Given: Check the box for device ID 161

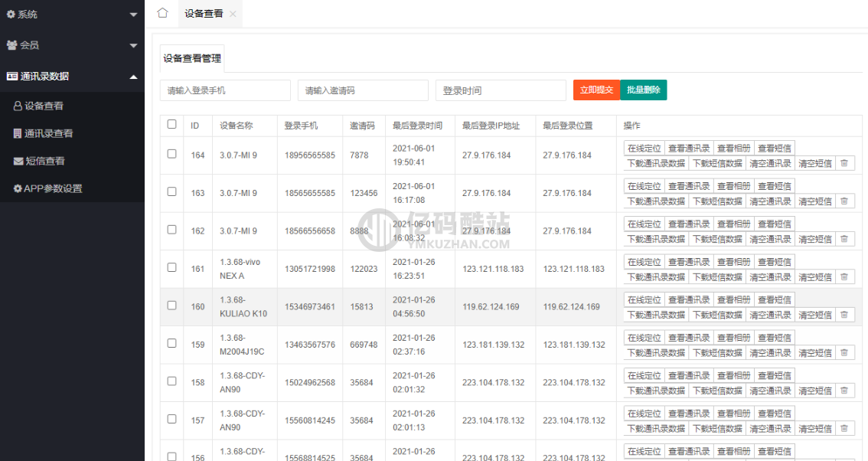Looking at the screenshot, I should tap(171, 267).
